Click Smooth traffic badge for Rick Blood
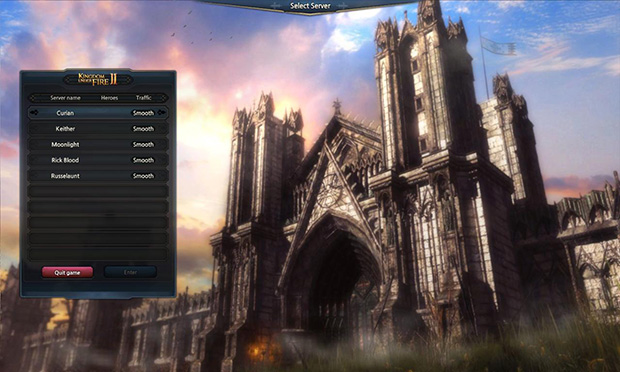620x372 pixels. coord(143,160)
